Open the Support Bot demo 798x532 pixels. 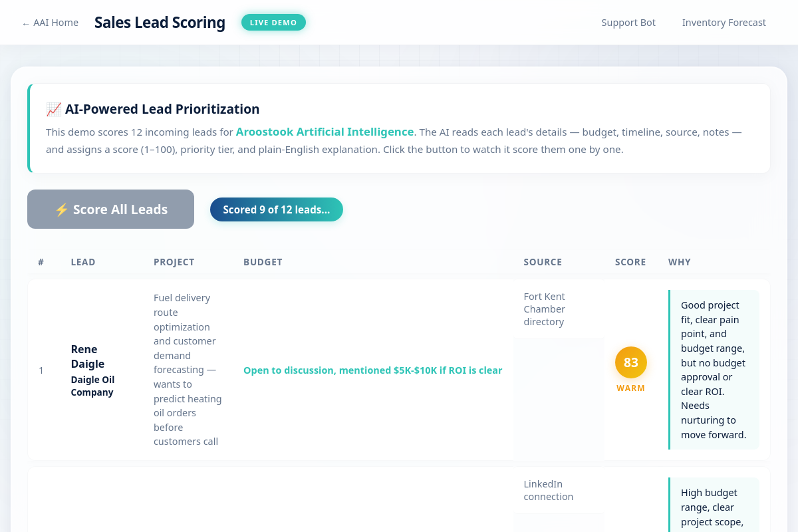628,23
